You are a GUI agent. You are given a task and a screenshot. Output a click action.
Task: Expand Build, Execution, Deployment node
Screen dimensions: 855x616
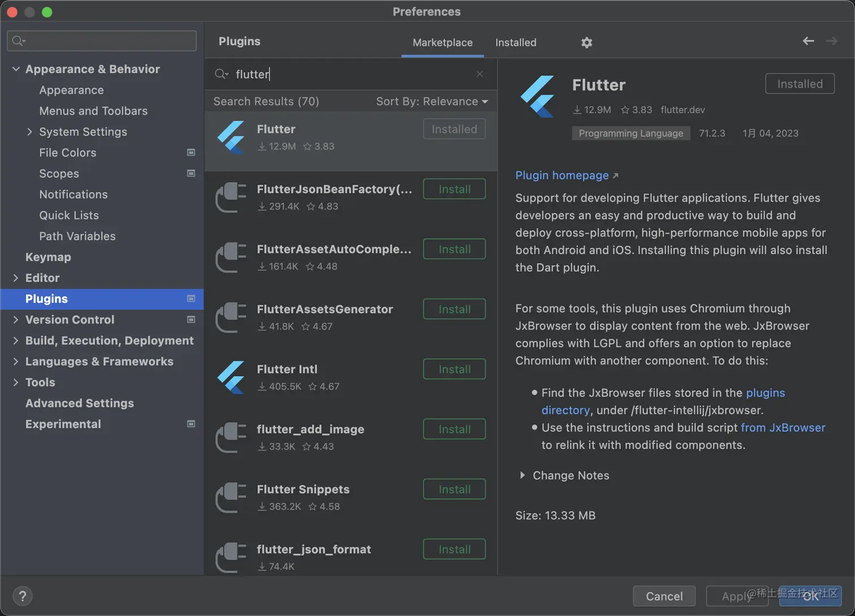tap(16, 340)
